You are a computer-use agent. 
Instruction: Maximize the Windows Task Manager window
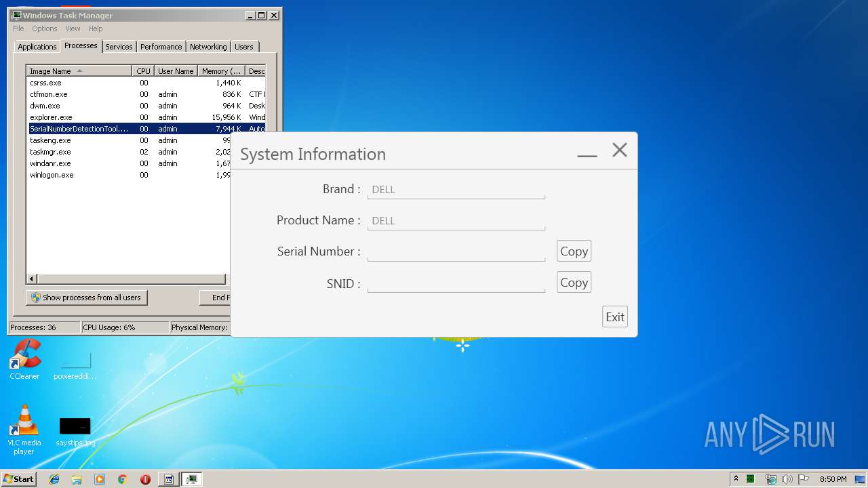point(261,15)
